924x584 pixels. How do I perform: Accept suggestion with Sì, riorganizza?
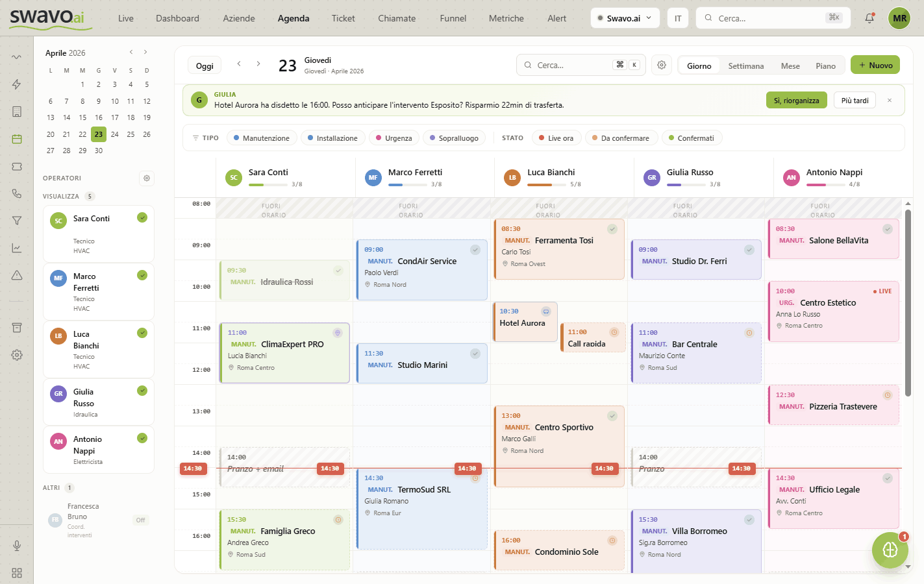797,100
